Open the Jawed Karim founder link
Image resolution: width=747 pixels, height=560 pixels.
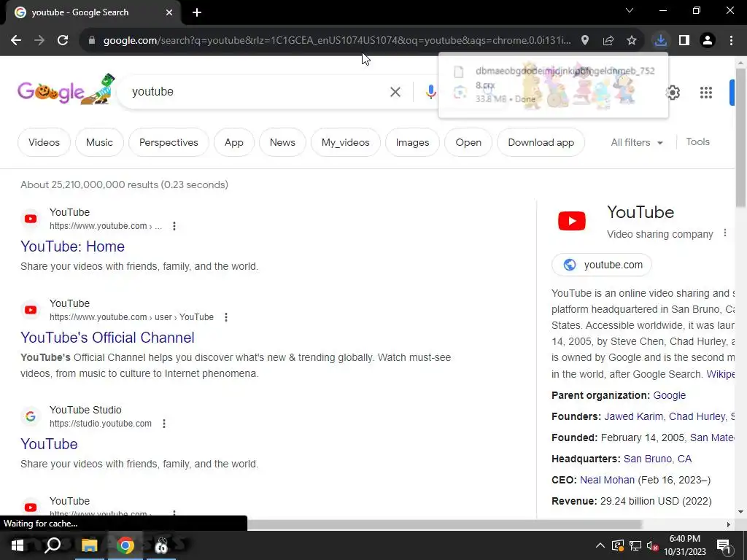click(x=633, y=416)
